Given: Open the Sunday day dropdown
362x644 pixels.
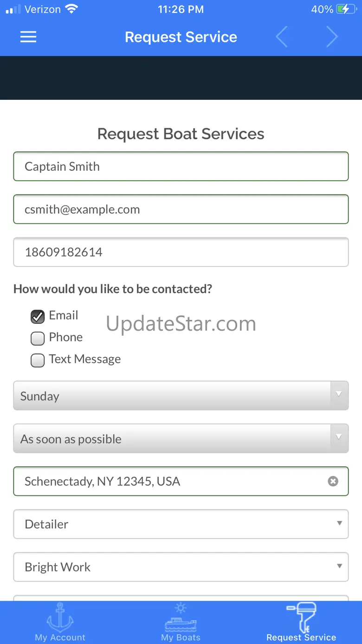Looking at the screenshot, I should coord(181,396).
